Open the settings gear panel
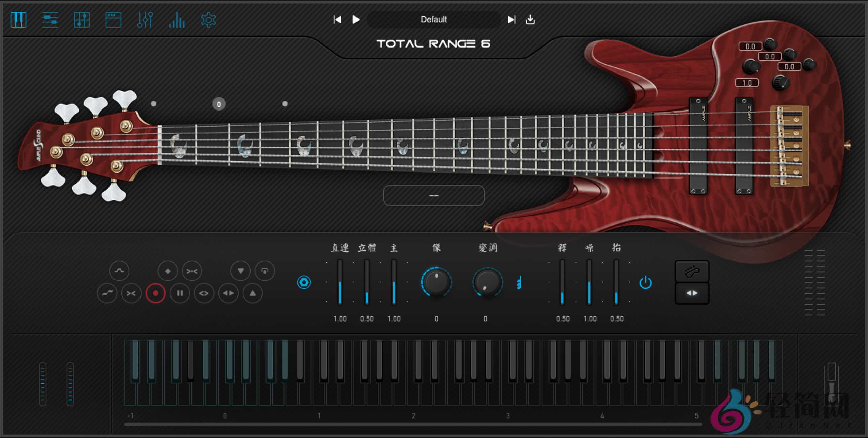 [x=208, y=20]
